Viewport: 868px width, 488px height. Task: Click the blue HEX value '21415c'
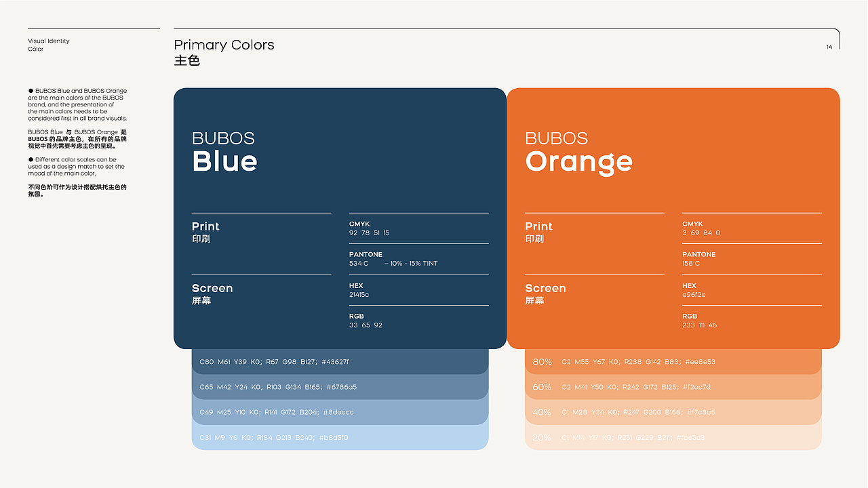(x=359, y=295)
